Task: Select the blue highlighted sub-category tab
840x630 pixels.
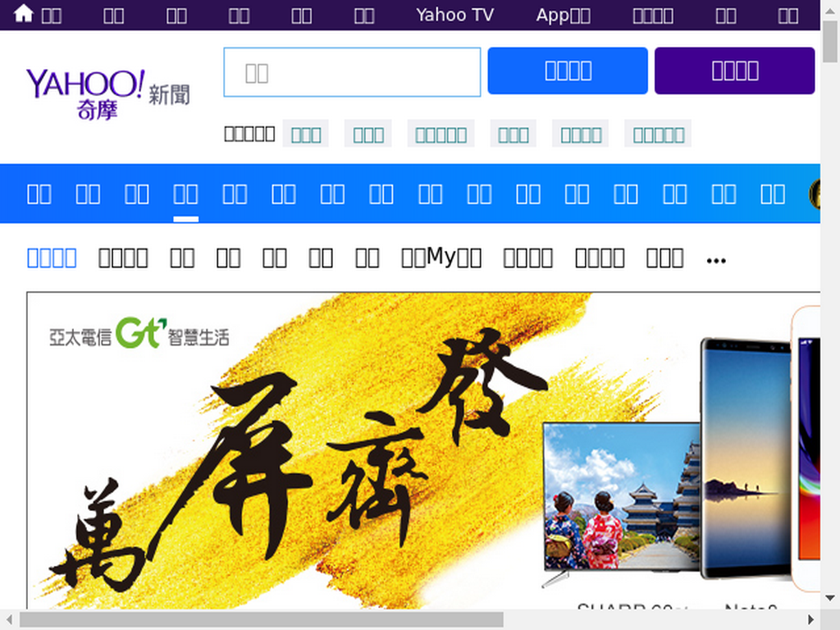Action: click(52, 258)
